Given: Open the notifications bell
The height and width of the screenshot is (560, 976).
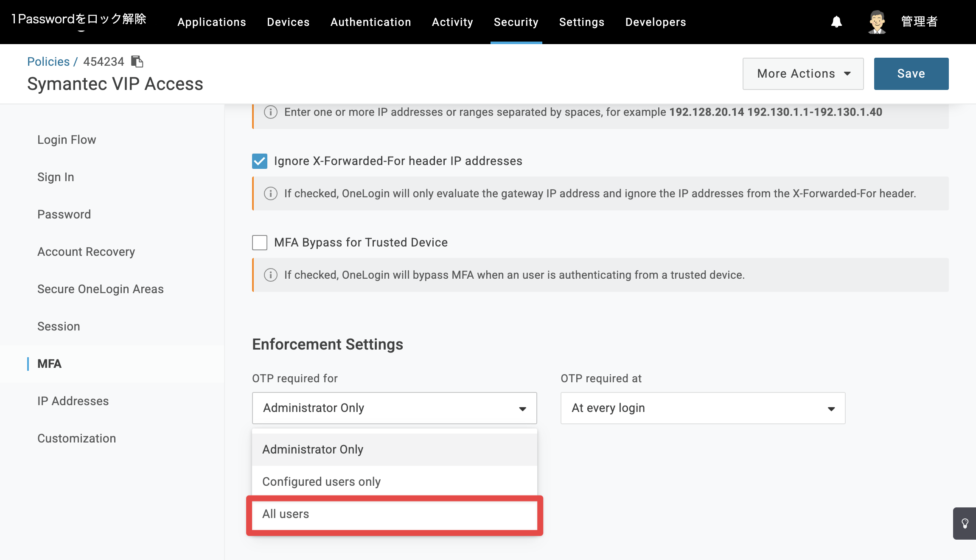Looking at the screenshot, I should (836, 22).
